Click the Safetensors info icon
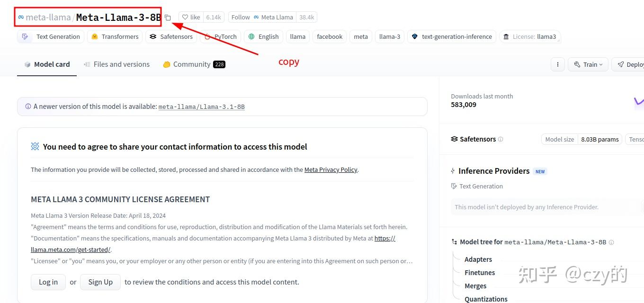 (x=501, y=139)
